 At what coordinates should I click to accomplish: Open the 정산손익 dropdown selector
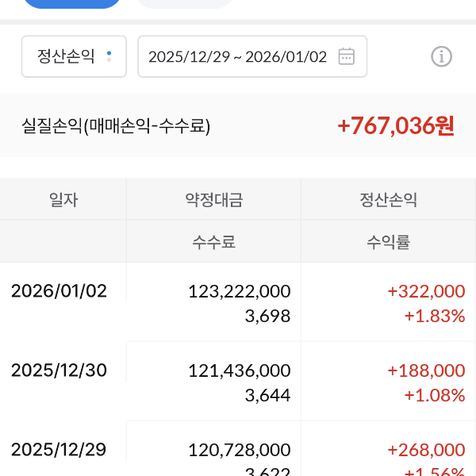pos(74,56)
